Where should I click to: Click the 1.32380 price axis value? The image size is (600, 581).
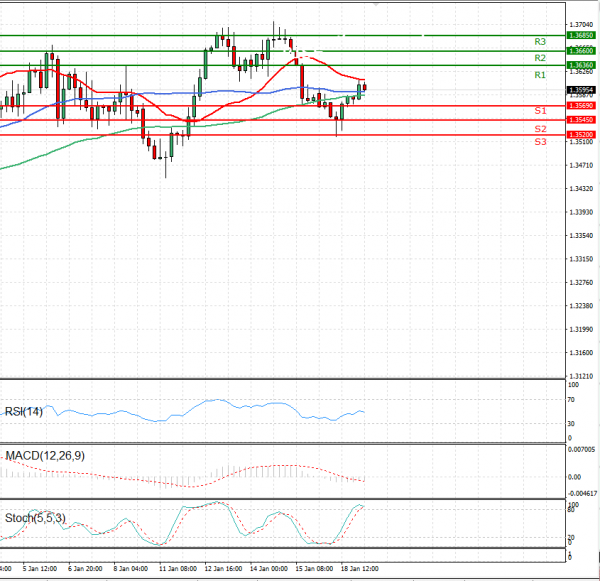point(581,306)
